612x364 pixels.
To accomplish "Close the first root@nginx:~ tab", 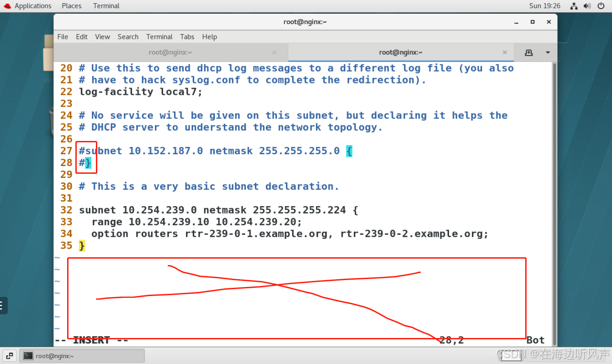I will [274, 52].
